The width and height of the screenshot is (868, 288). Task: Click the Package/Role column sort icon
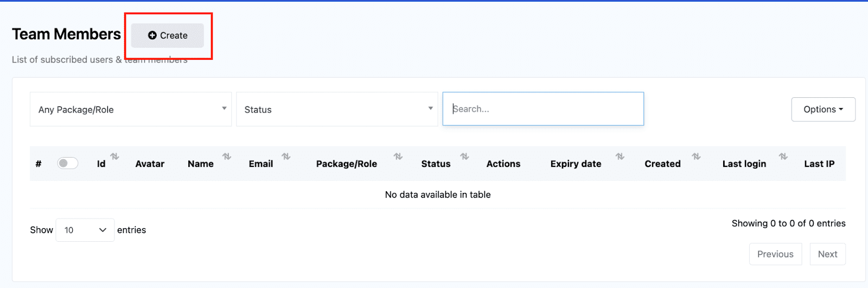point(398,156)
